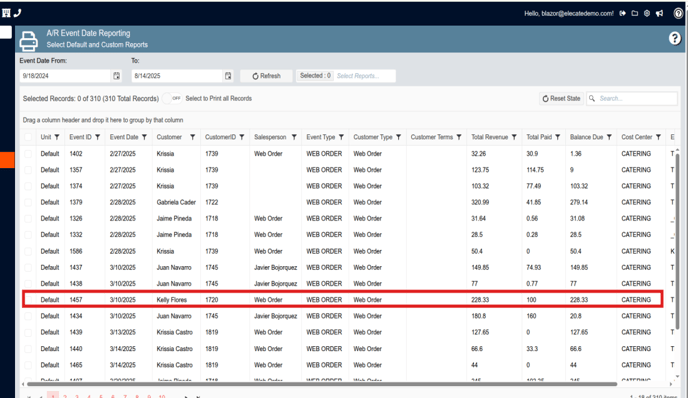The width and height of the screenshot is (688, 398).
Task: Click the Event Date From input field
Action: (64, 76)
